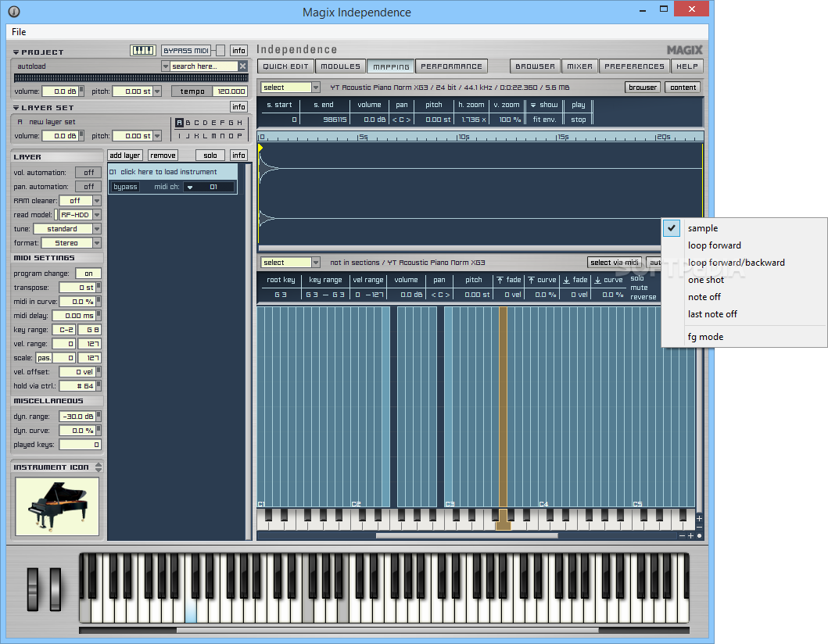Screen dimensions: 828x644
Task: Click yellow start marker on waveform
Action: click(260, 148)
